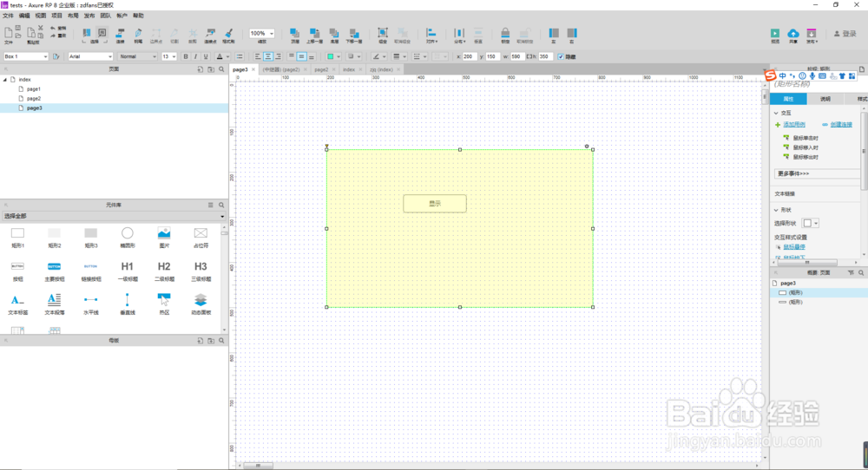Image resolution: width=868 pixels, height=470 pixels.
Task: Toggle italic formatting
Action: [x=195, y=56]
